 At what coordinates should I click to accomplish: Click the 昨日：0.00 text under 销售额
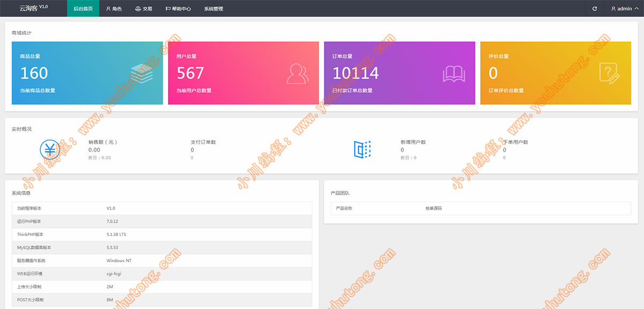[100, 158]
